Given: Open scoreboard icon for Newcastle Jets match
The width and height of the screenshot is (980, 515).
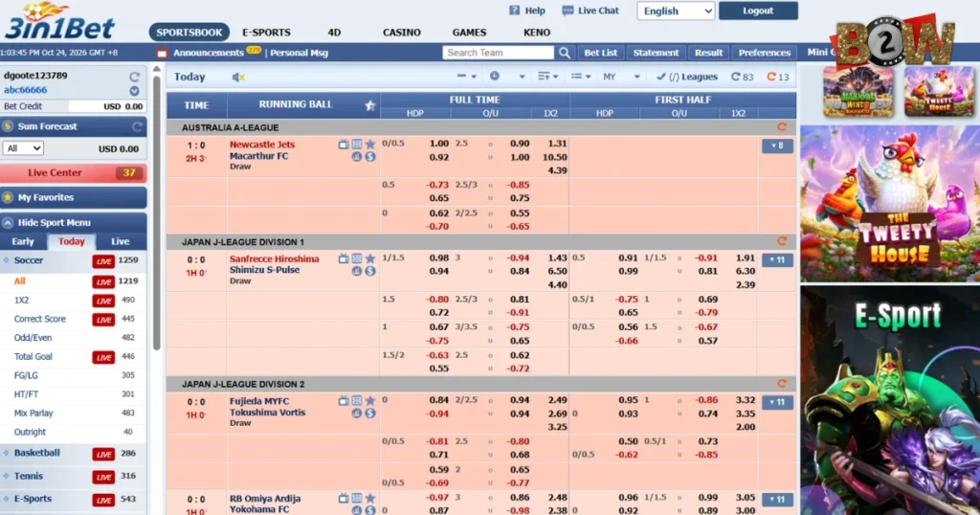Looking at the screenshot, I should [x=356, y=145].
